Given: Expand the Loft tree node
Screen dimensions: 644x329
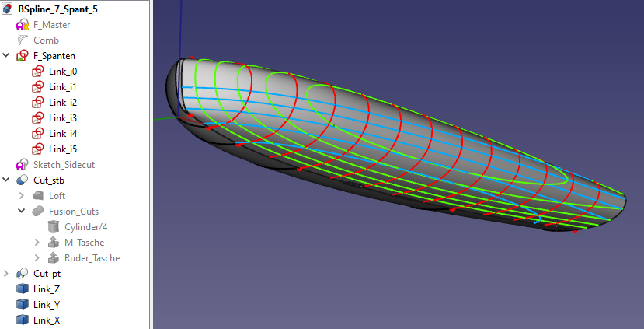Looking at the screenshot, I should pos(22,196).
